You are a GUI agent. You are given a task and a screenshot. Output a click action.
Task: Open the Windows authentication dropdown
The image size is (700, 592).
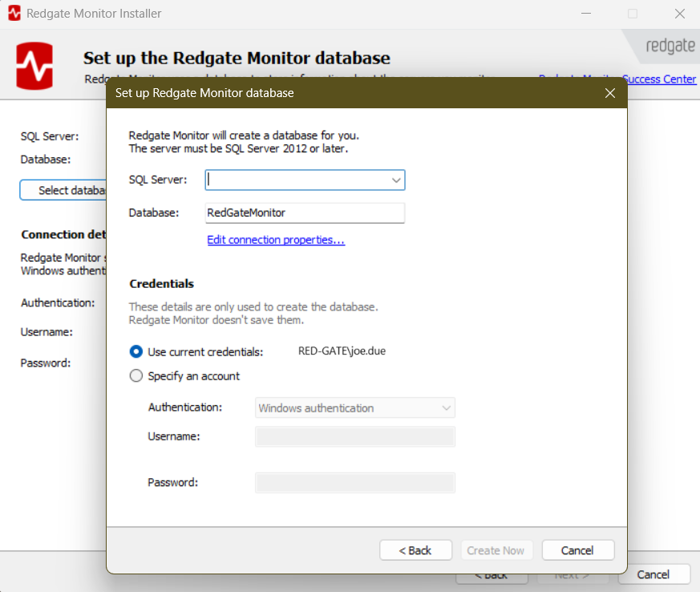click(354, 408)
